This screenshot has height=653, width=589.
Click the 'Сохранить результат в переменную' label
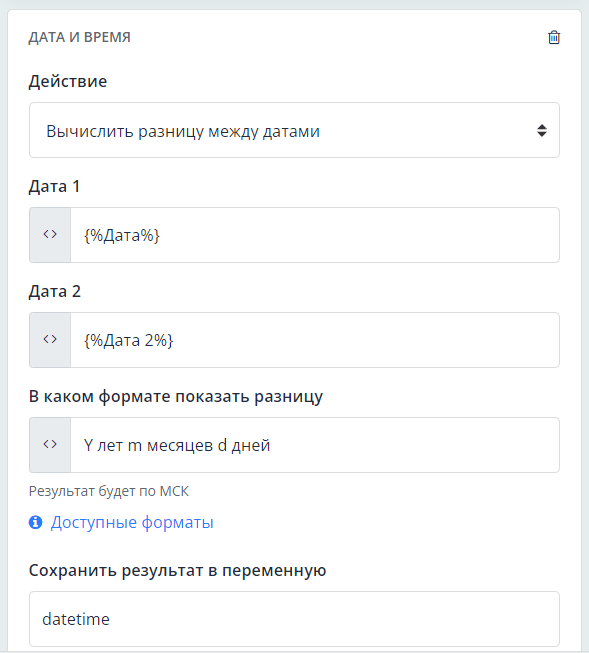point(177,570)
